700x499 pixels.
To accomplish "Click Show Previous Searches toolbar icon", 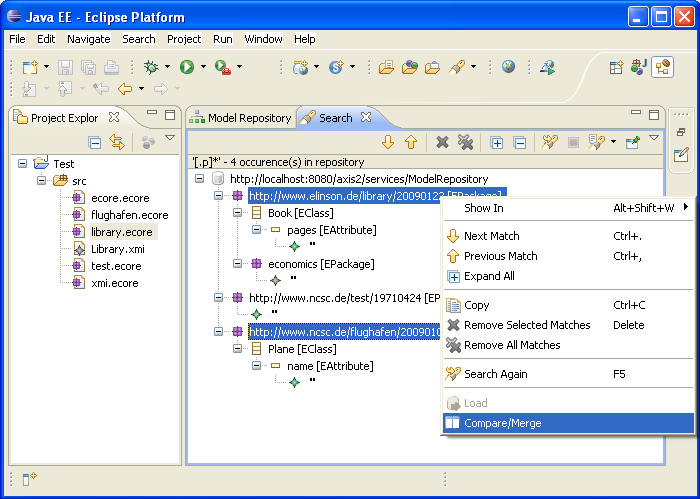I will pyautogui.click(x=596, y=142).
